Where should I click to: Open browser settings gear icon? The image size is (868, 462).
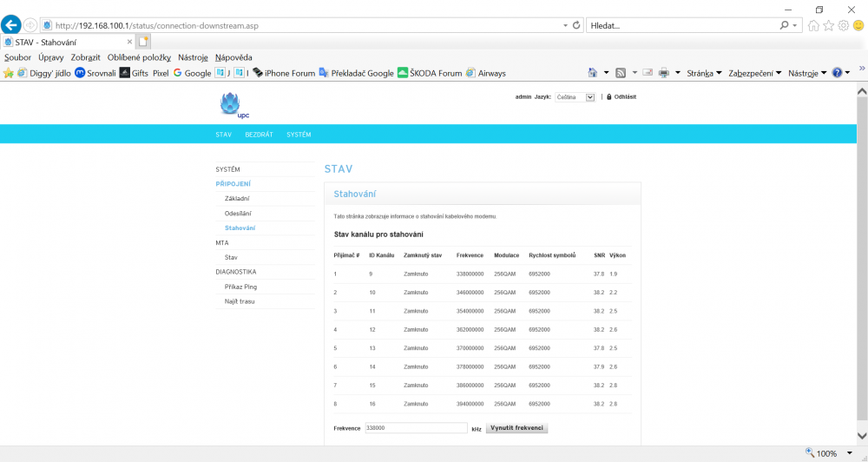pyautogui.click(x=843, y=25)
